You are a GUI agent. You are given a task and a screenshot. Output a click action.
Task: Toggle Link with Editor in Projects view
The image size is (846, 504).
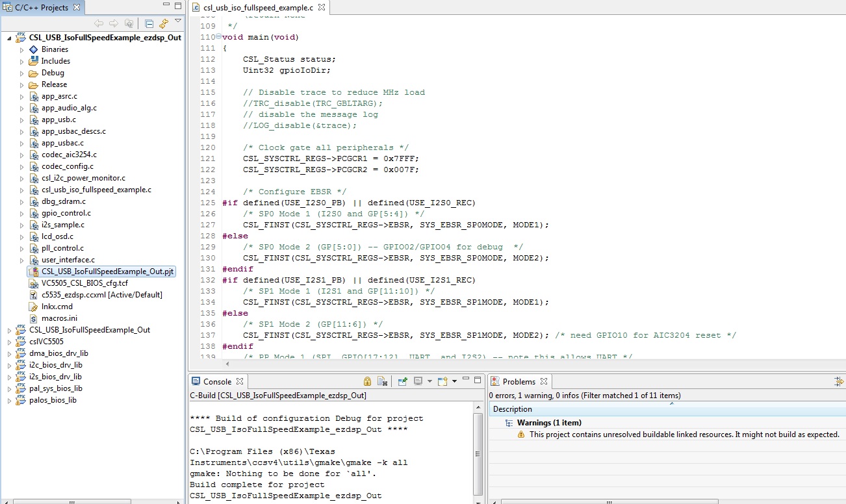pyautogui.click(x=164, y=23)
